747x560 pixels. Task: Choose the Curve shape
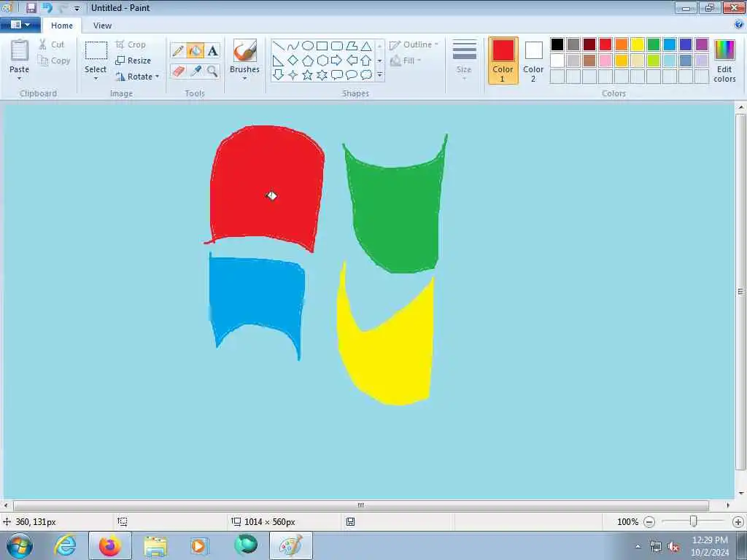pos(293,46)
